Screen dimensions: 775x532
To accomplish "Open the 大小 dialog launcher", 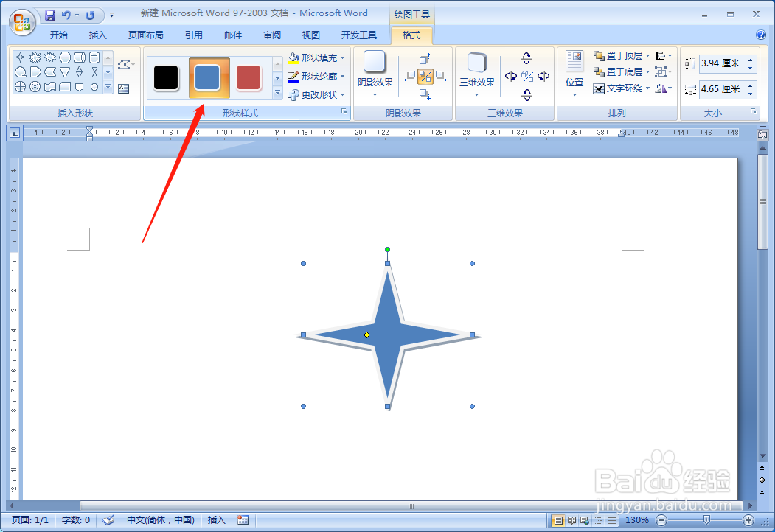I will coord(754,112).
